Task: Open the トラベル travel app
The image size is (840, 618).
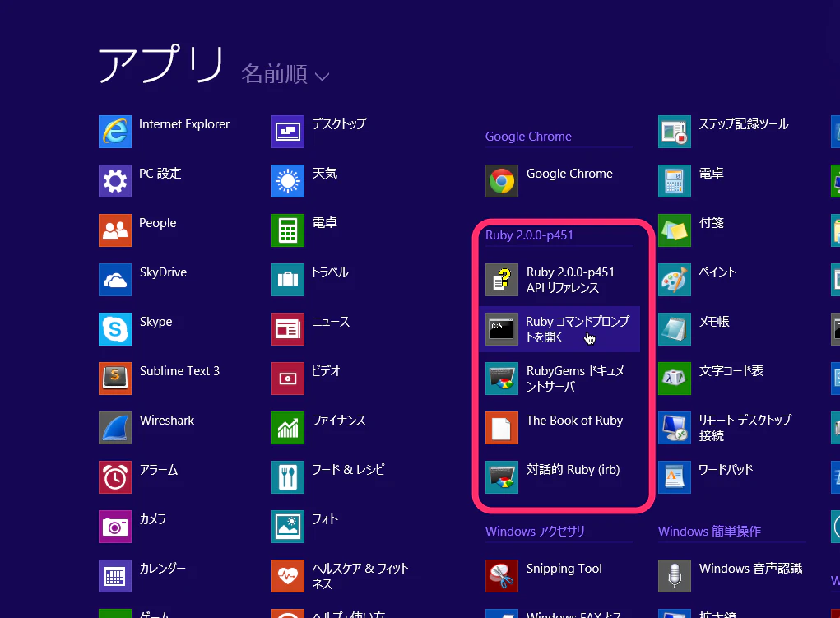Action: coord(310,279)
